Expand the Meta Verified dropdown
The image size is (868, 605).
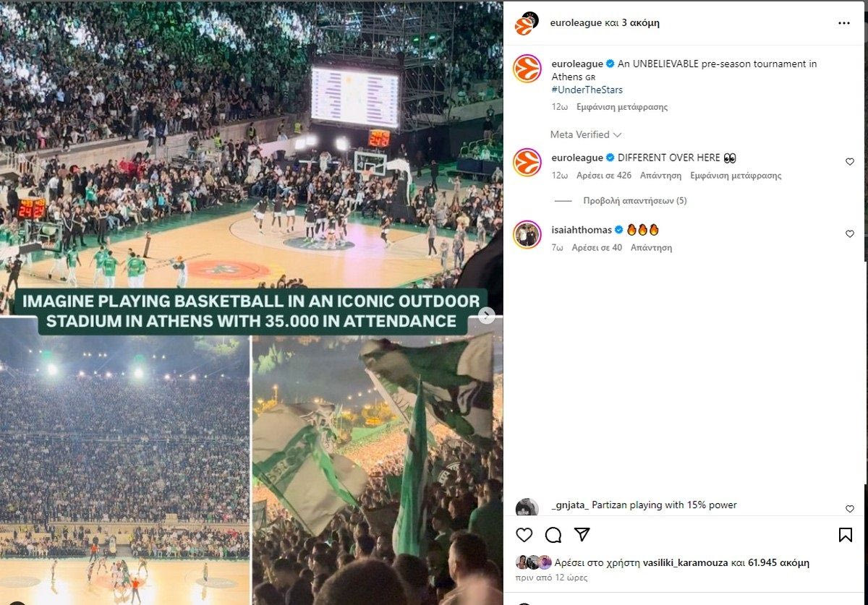[x=586, y=134]
